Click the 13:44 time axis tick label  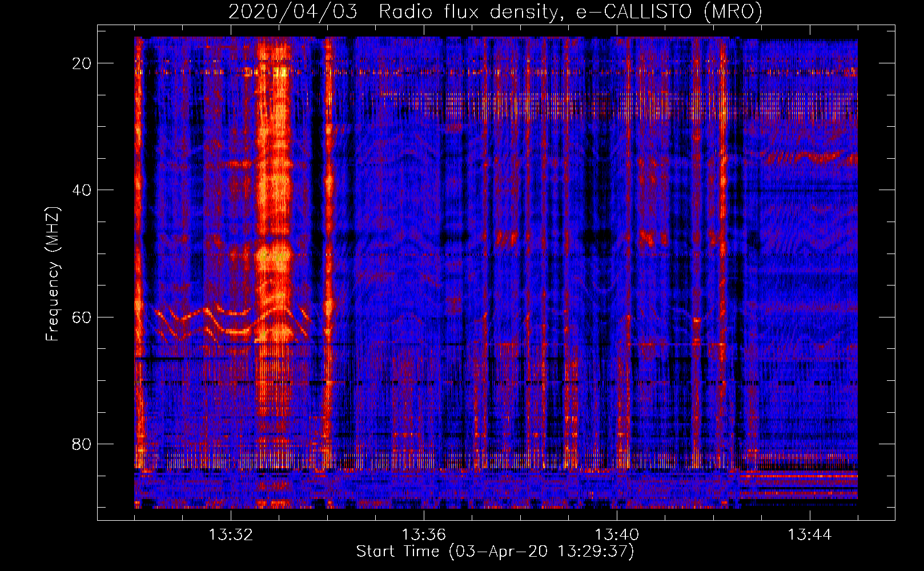(x=810, y=535)
